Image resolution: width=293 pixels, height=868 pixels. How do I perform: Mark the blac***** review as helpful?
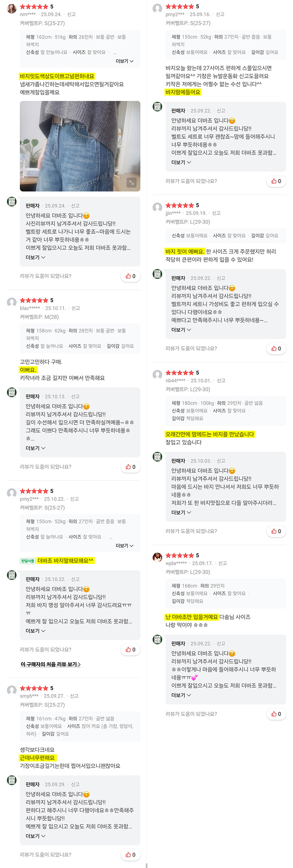pos(130,467)
